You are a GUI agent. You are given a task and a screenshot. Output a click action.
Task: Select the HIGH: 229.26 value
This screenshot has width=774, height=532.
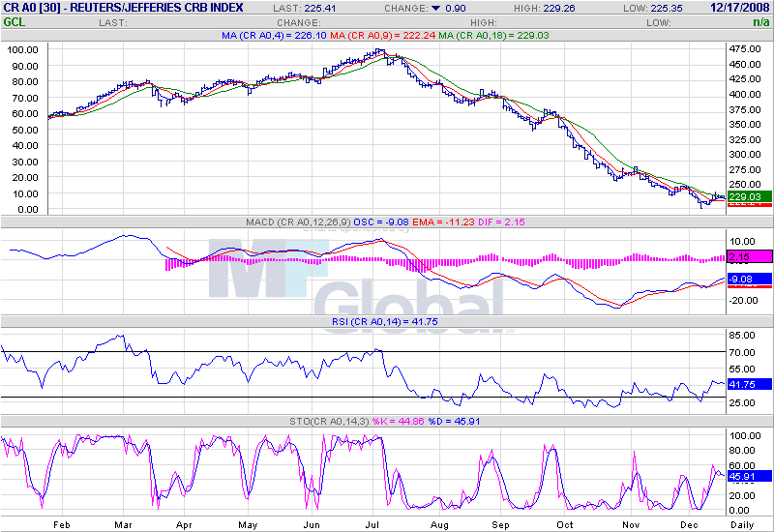(x=545, y=9)
